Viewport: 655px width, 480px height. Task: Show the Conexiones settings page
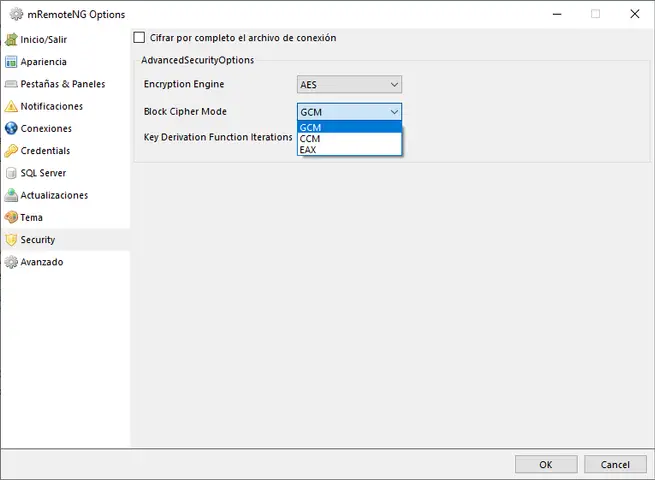click(66, 128)
